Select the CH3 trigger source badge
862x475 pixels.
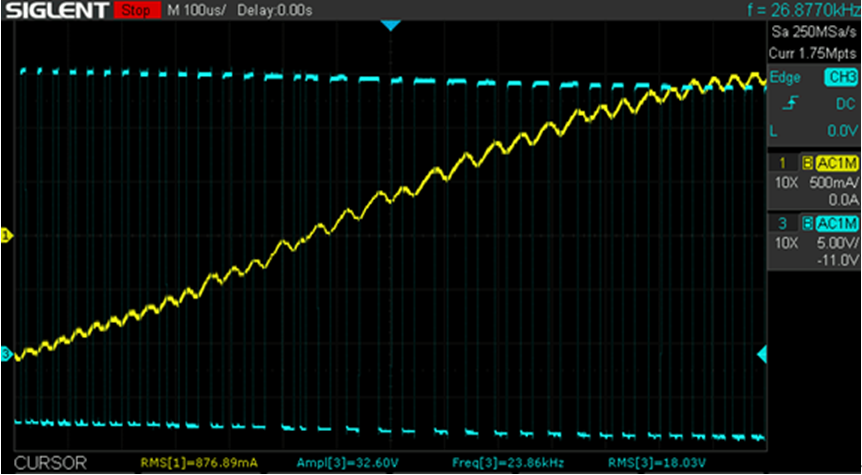click(840, 78)
